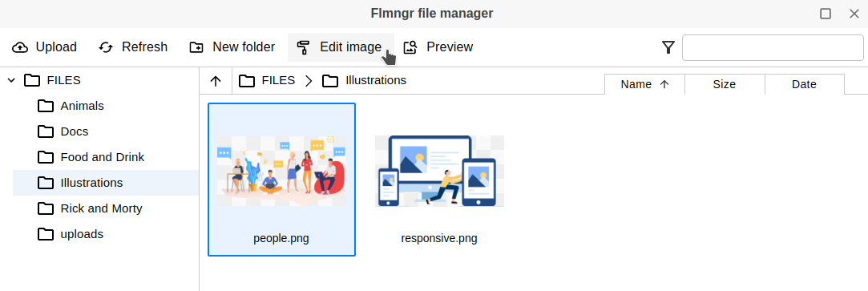The image size is (868, 291).
Task: Click the Preview image icon
Action: [410, 47]
